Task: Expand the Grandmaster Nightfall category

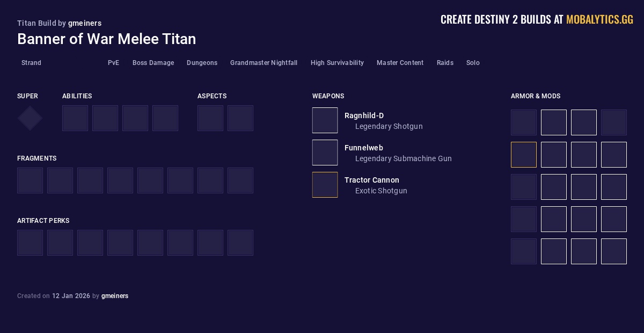Action: [x=264, y=63]
